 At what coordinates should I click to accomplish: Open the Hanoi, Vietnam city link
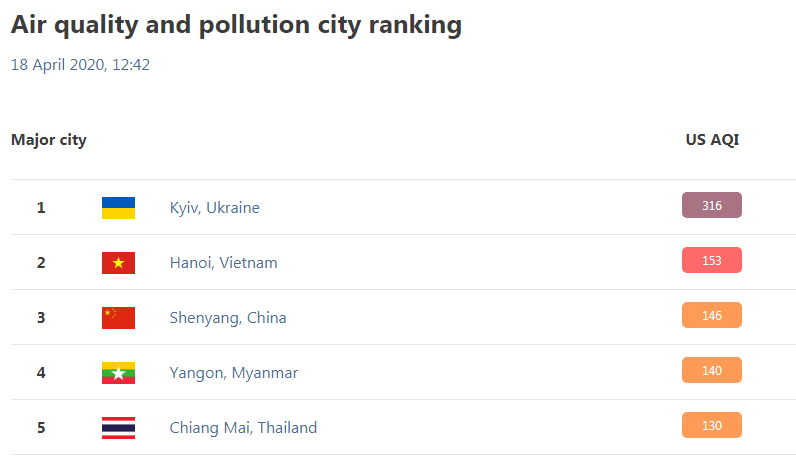click(x=223, y=262)
